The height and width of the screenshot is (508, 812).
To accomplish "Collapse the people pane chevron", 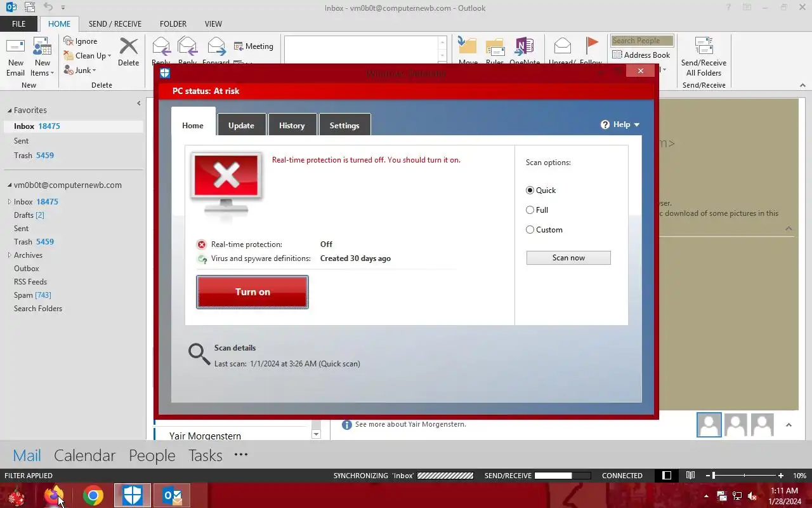I will (x=789, y=425).
